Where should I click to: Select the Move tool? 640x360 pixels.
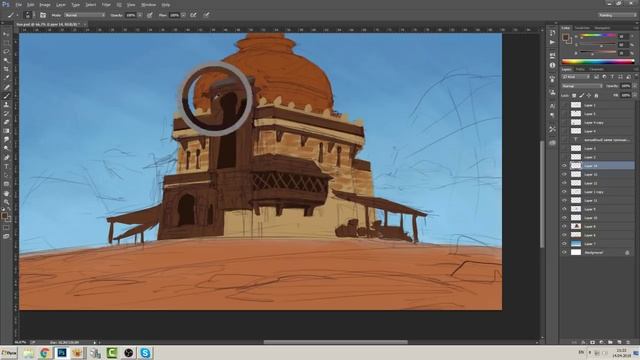[6, 34]
